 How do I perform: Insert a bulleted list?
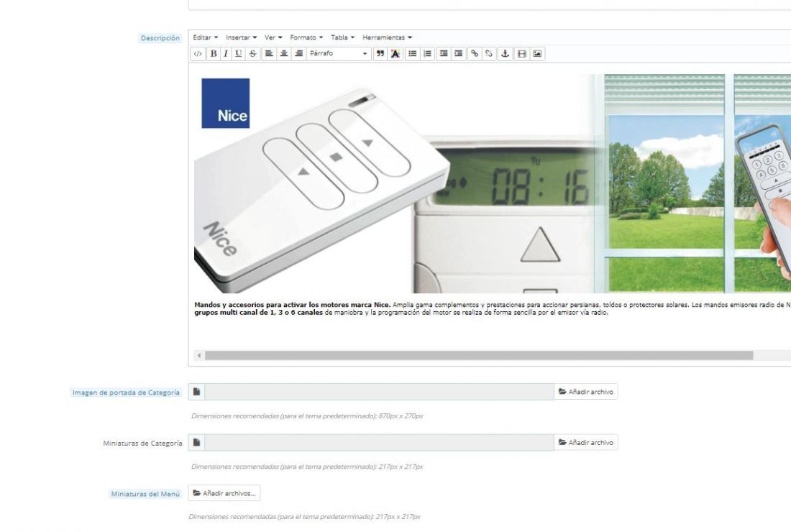413,53
